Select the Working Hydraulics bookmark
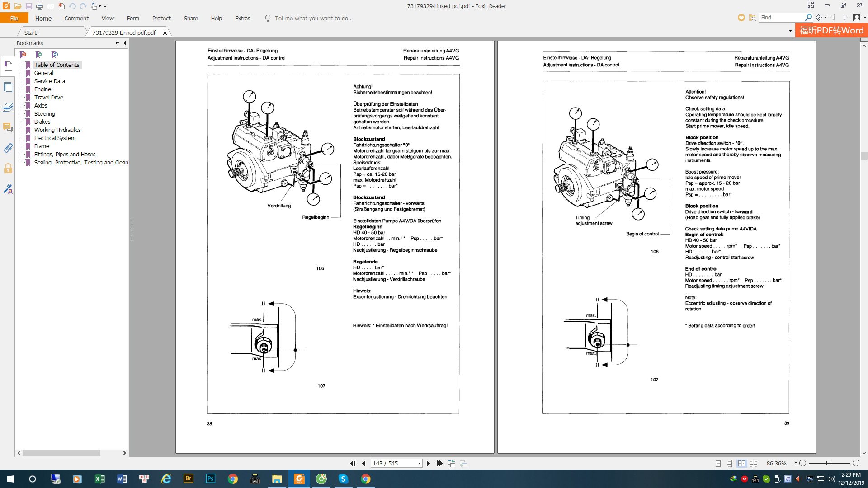Screen dimensions: 868x488 [57, 130]
